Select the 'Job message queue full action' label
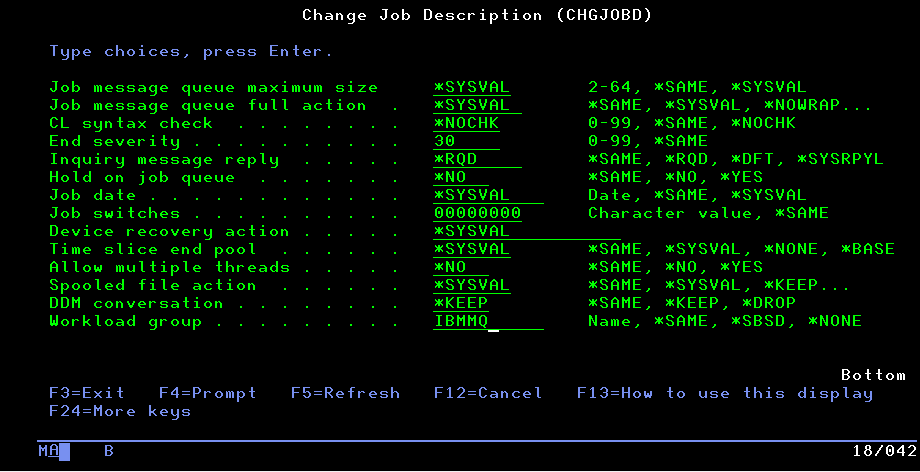 tap(208, 106)
